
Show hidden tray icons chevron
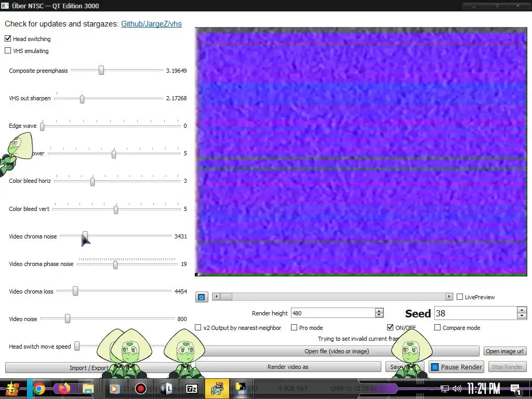tap(432, 389)
